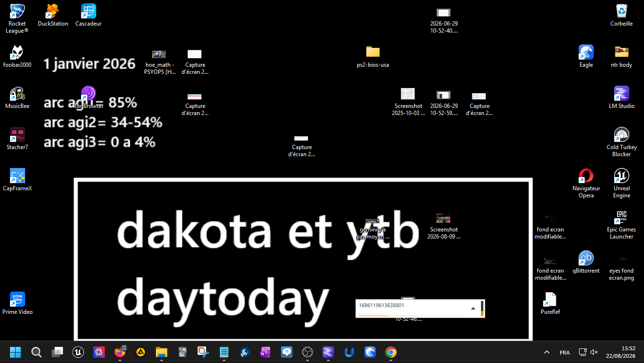Open the Windows Start menu
Image resolution: width=644 pixels, height=363 pixels.
(15, 352)
